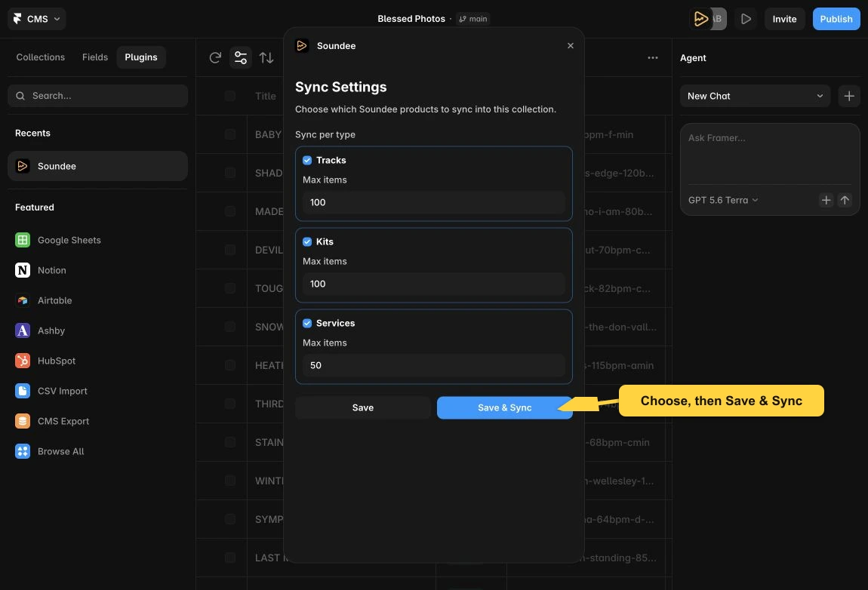The height and width of the screenshot is (590, 868).
Task: Open the CMS workspace dropdown menu
Action: tap(36, 19)
